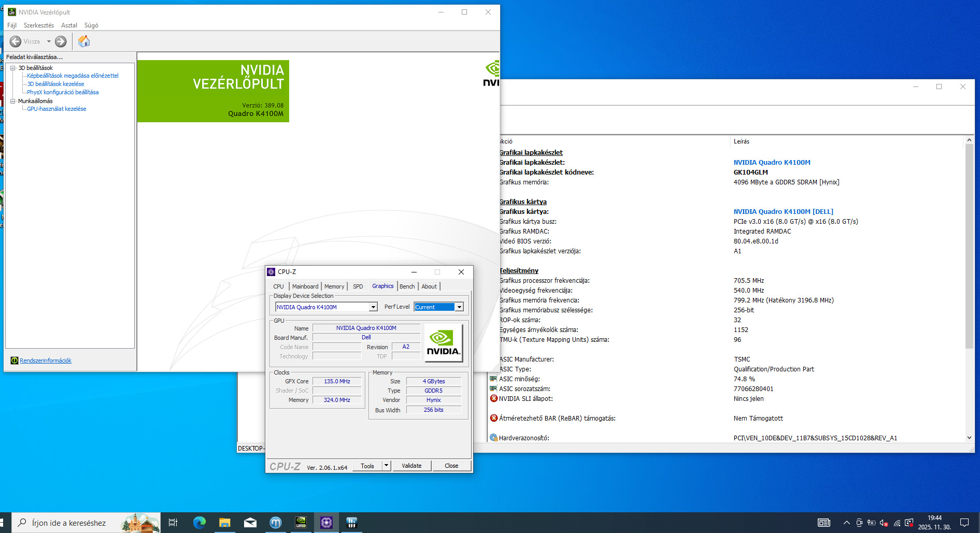This screenshot has height=533, width=980.
Task: Click the NVIDIA logo in CPU-Z
Action: [x=443, y=343]
